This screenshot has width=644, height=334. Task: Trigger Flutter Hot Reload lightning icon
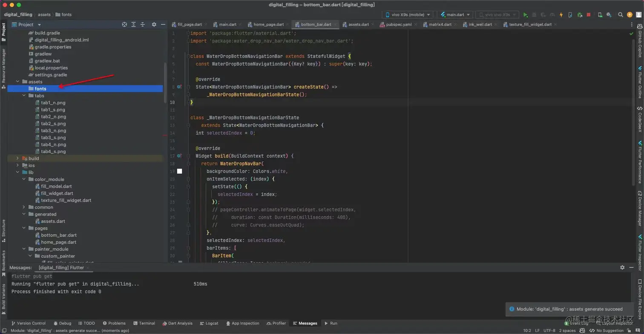point(561,15)
